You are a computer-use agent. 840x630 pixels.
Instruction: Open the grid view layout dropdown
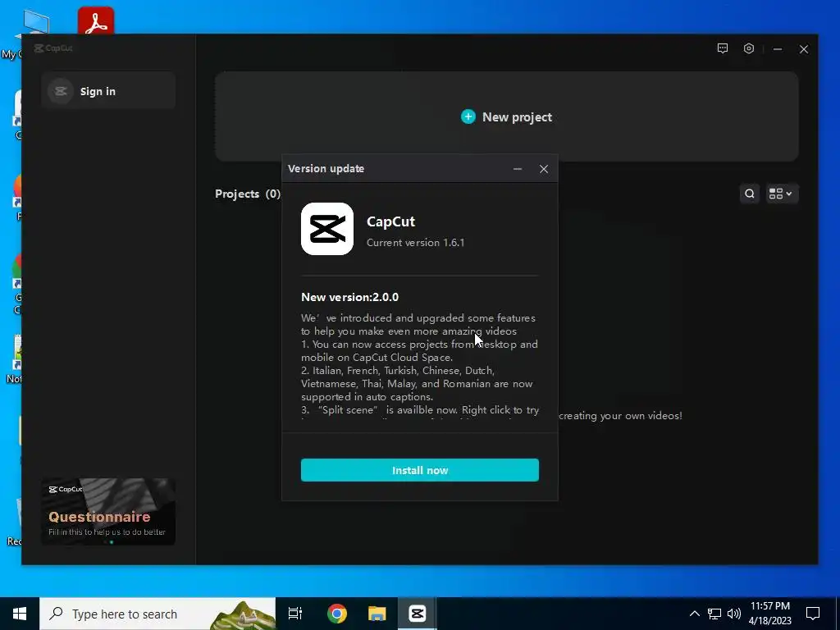point(781,194)
